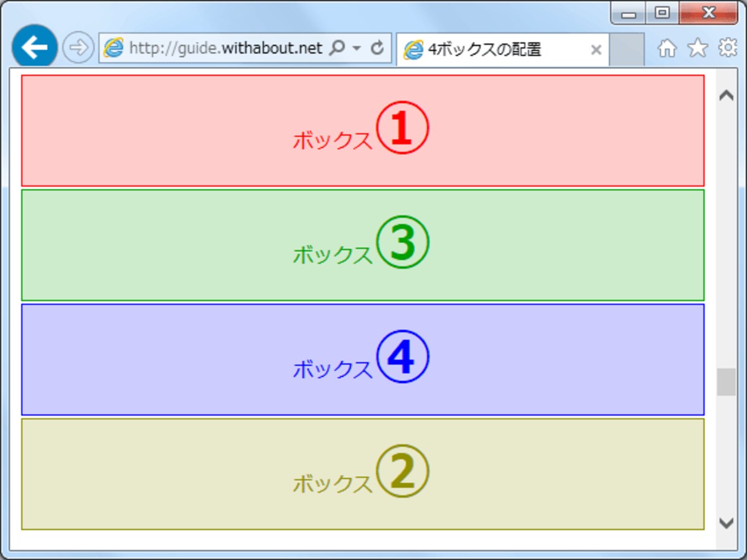
Task: Click the red ボックス① text
Action: (361, 128)
